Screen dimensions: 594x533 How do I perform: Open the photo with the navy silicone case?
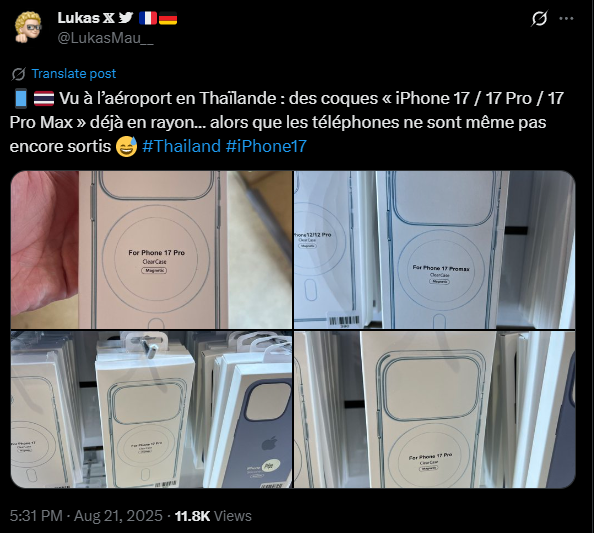click(152, 410)
